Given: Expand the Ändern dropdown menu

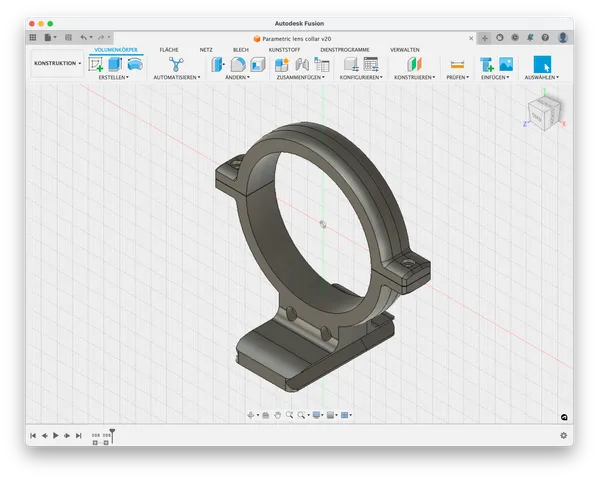Looking at the screenshot, I should tap(237, 77).
